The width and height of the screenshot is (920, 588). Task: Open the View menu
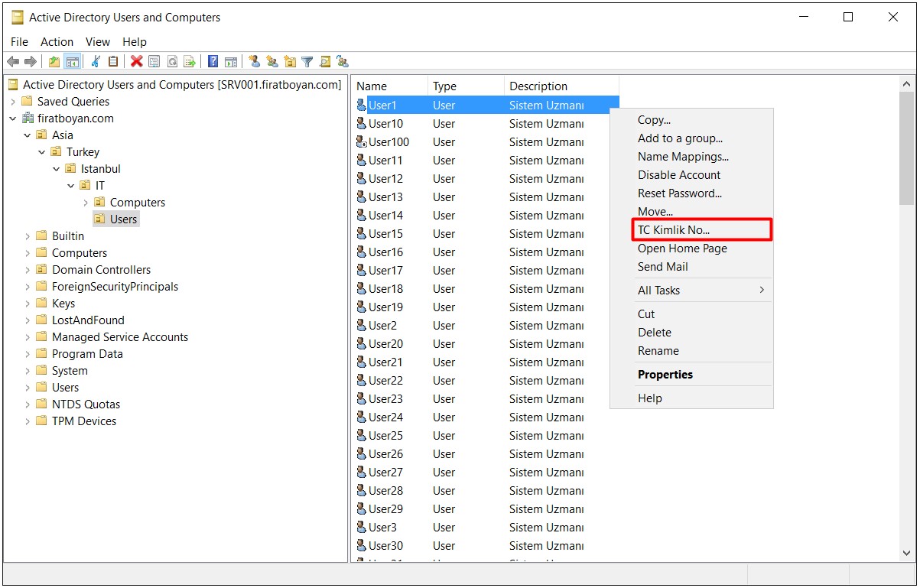(x=98, y=41)
